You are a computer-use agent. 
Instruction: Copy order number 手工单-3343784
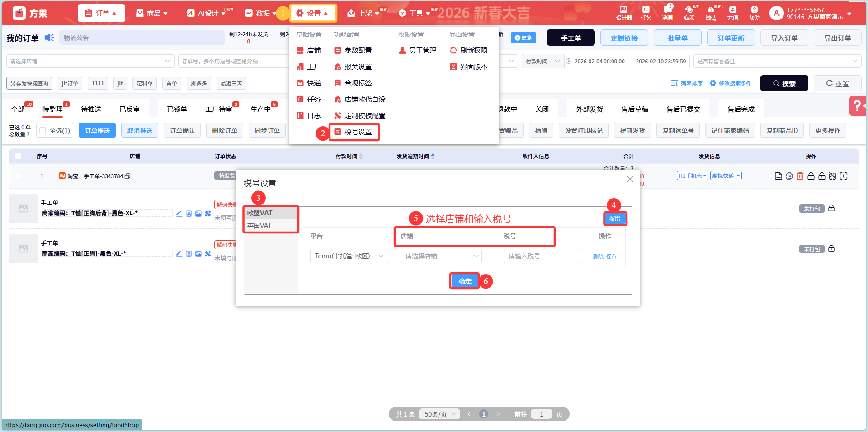[127, 176]
